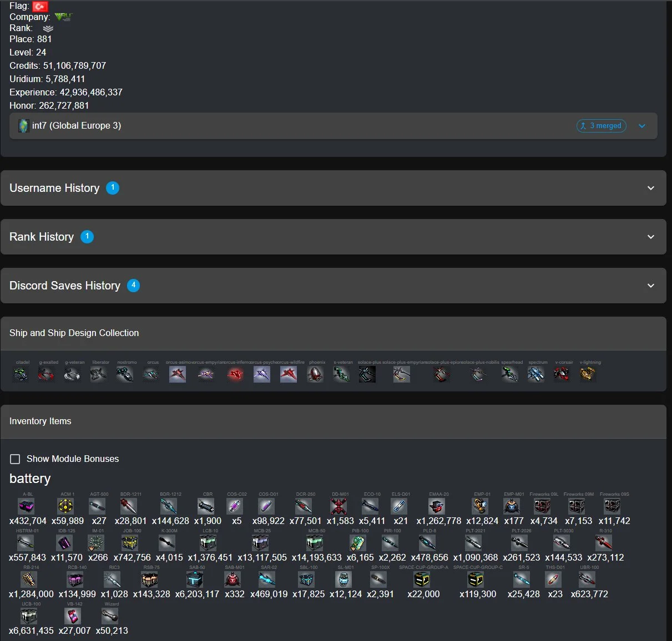This screenshot has height=641, width=672.
Task: Click the SL-M01 mine icon
Action: [344, 579]
